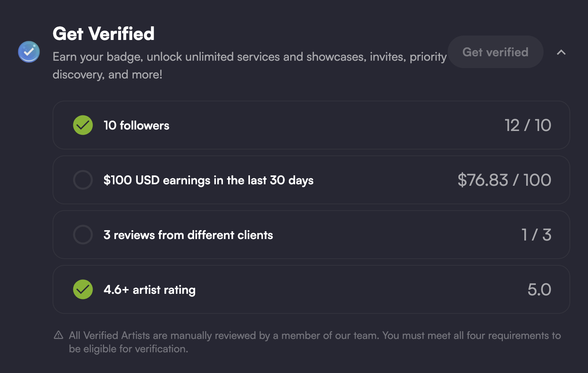This screenshot has width=588, height=373.
Task: Click the green checkmark beside 4.6+ artist rating
Action: coord(83,289)
